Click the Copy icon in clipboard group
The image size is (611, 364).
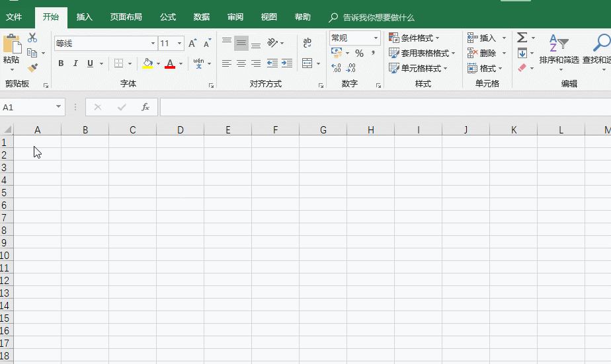click(x=32, y=53)
